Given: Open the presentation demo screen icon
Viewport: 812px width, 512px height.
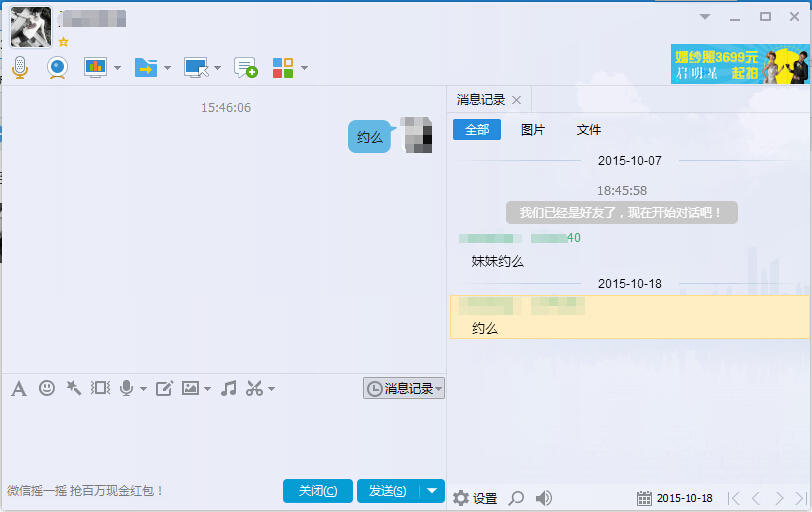Looking at the screenshot, I should 95,67.
